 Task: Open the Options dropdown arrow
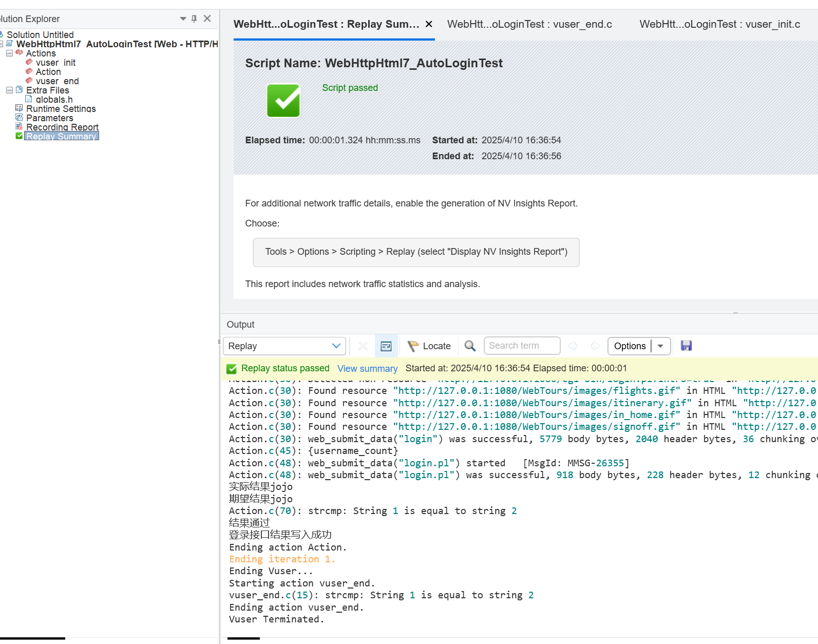pos(661,346)
